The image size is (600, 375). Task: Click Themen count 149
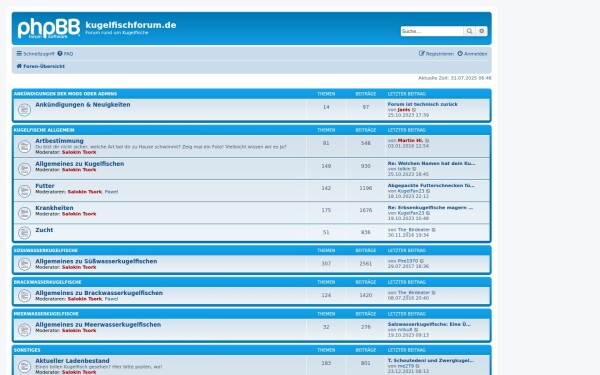tap(326, 166)
